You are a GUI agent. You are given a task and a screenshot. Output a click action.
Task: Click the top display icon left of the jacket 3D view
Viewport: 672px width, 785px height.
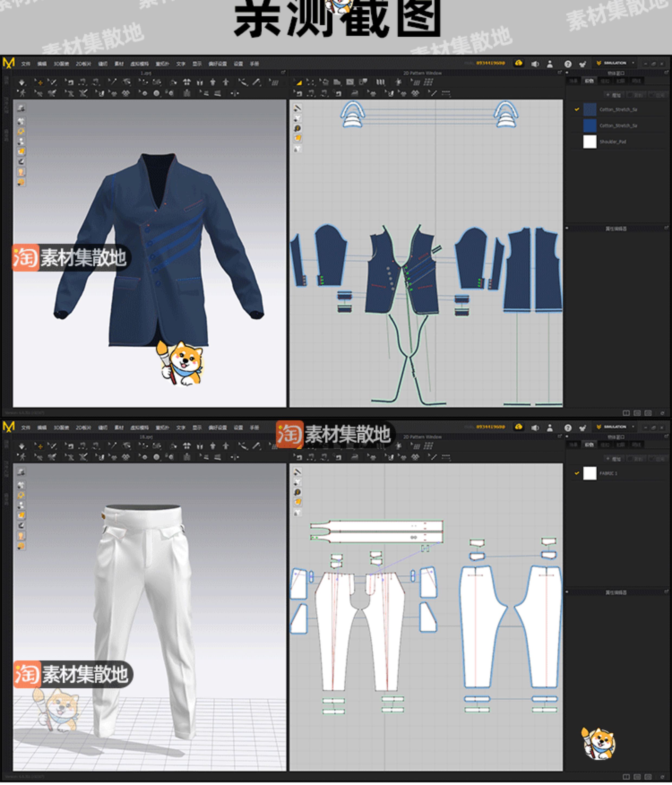(21, 108)
